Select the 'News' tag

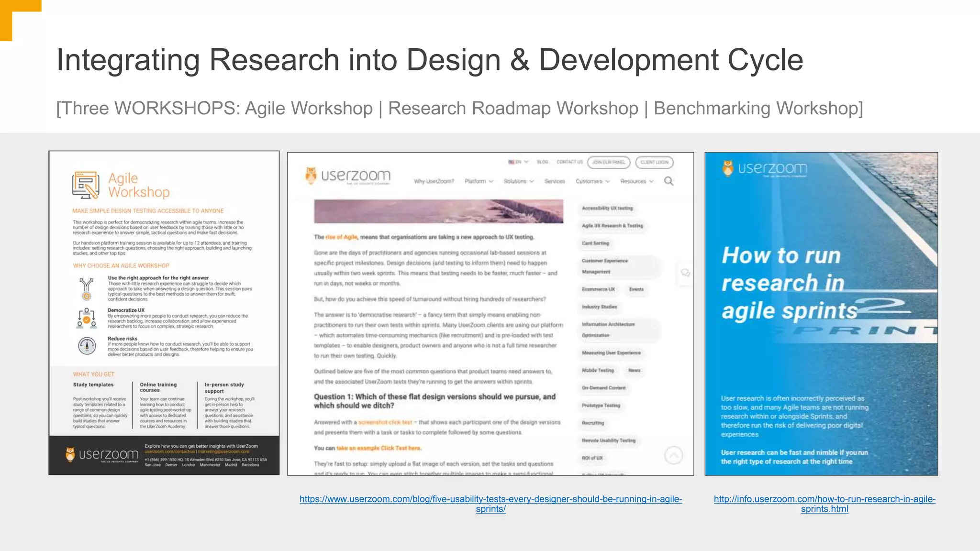tap(635, 371)
